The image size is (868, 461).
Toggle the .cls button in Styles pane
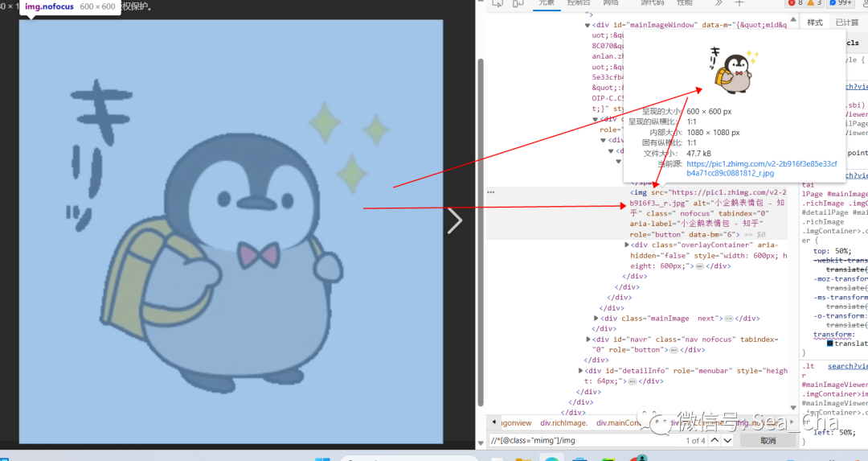click(853, 43)
